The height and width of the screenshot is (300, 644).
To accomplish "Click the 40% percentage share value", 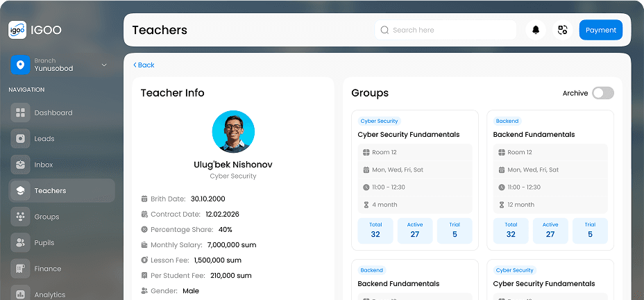I will pyautogui.click(x=226, y=229).
